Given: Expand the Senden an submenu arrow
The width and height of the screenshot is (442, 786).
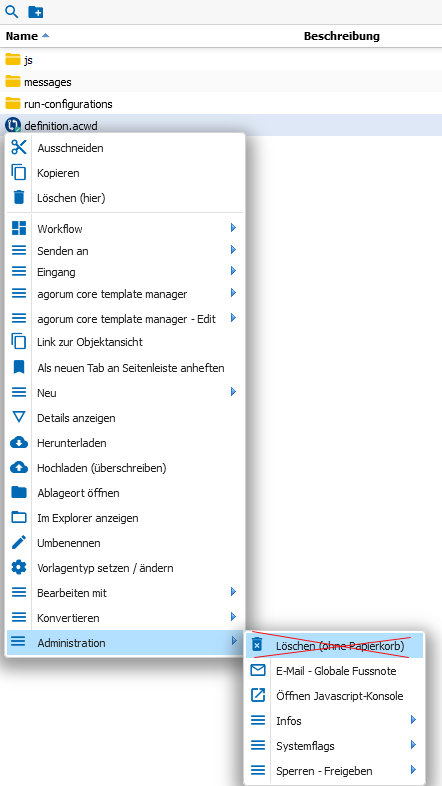Looking at the screenshot, I should point(233,250).
